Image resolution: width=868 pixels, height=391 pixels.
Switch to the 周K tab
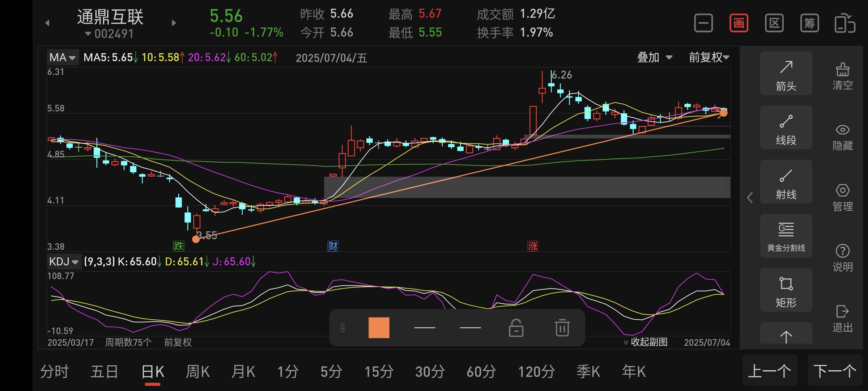[x=197, y=371]
